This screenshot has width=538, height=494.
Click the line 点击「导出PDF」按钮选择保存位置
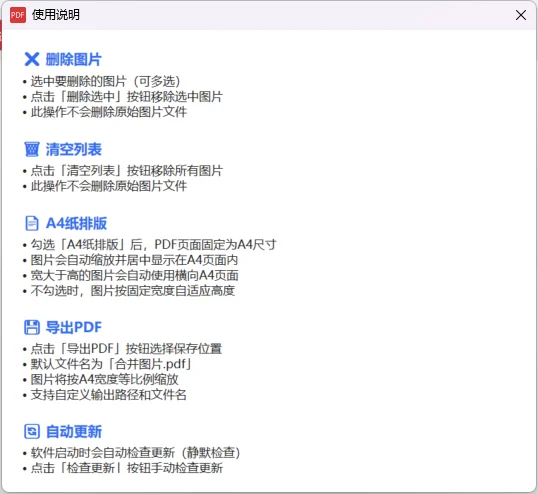point(126,349)
